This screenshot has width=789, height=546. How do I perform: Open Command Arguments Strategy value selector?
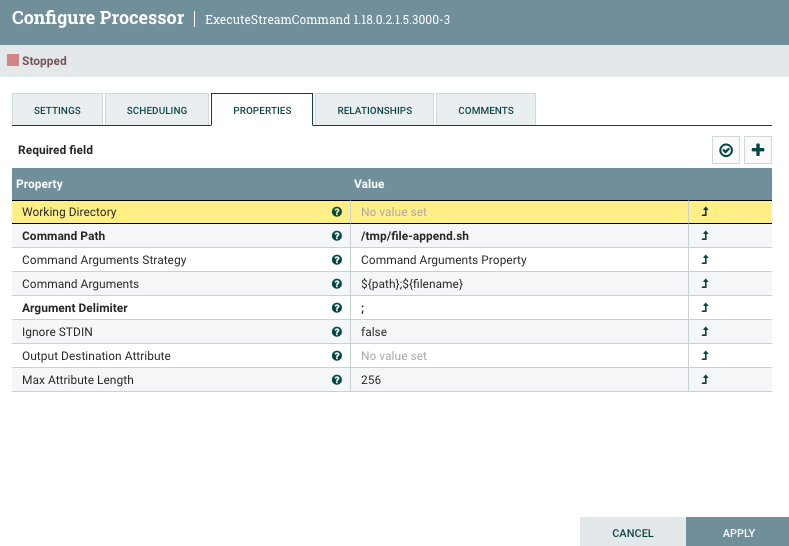click(518, 260)
